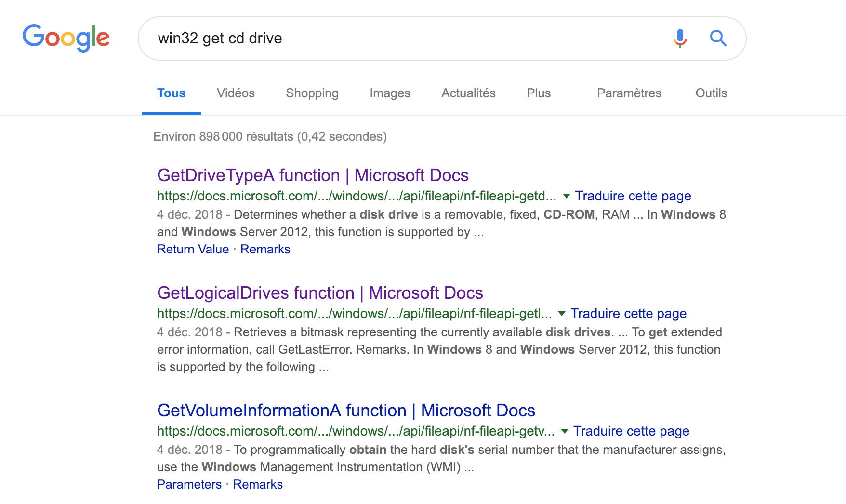The height and width of the screenshot is (504, 846).
Task: Click the blue magnifying glass search icon
Action: point(718,38)
